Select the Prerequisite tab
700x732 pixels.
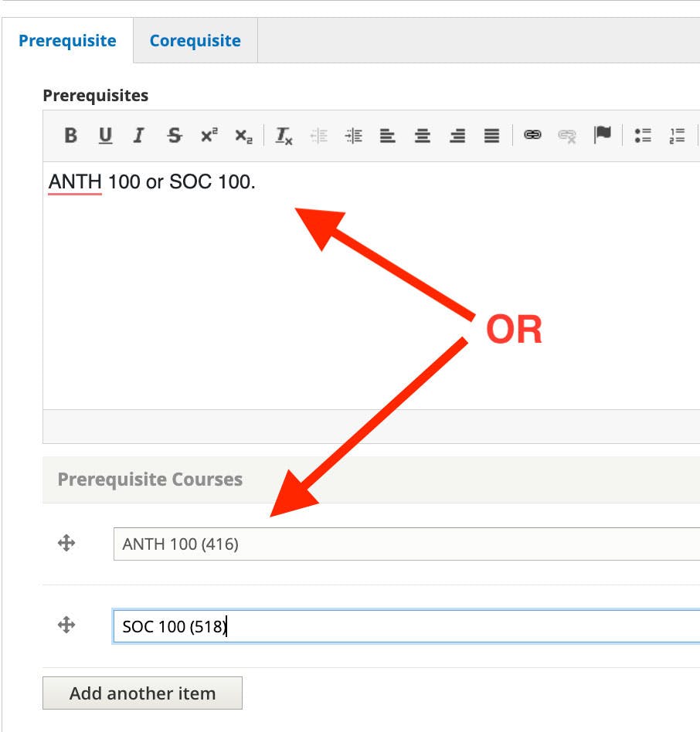(67, 41)
